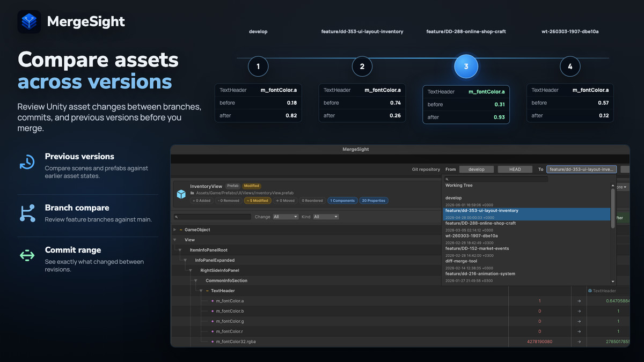Collapse the RightSideInfoPanel node
This screenshot has height=362, width=644.
coord(191,270)
